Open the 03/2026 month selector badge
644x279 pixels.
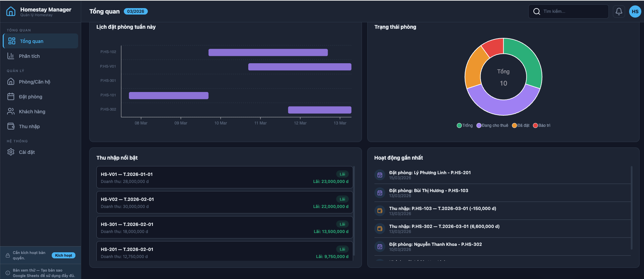click(136, 11)
